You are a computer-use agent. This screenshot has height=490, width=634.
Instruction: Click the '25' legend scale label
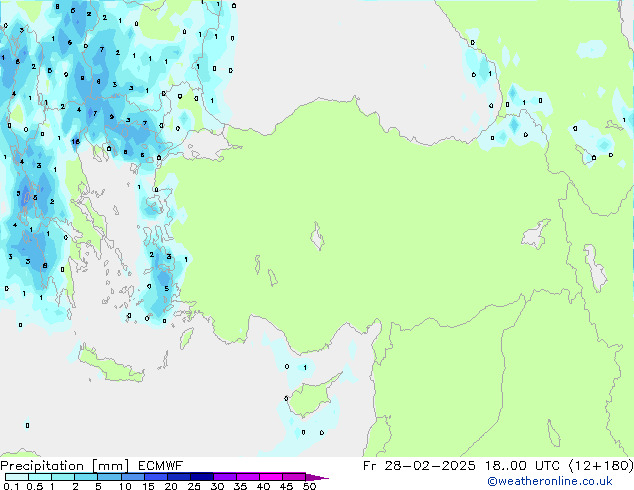point(194,486)
